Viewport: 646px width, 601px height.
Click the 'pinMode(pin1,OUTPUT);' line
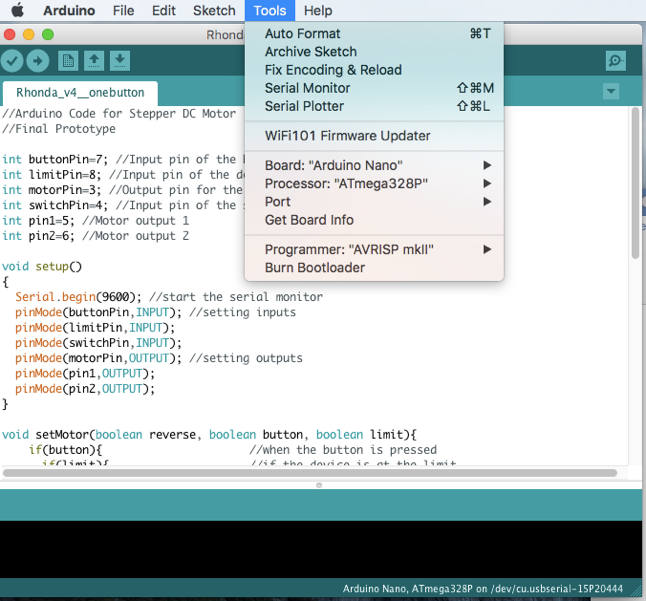coord(85,373)
